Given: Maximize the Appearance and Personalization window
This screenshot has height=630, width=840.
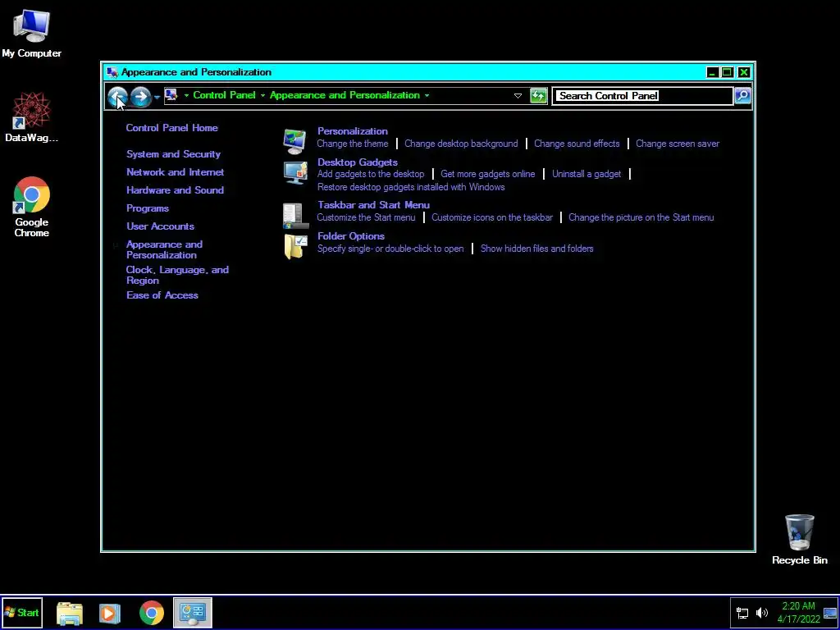Looking at the screenshot, I should click(727, 72).
